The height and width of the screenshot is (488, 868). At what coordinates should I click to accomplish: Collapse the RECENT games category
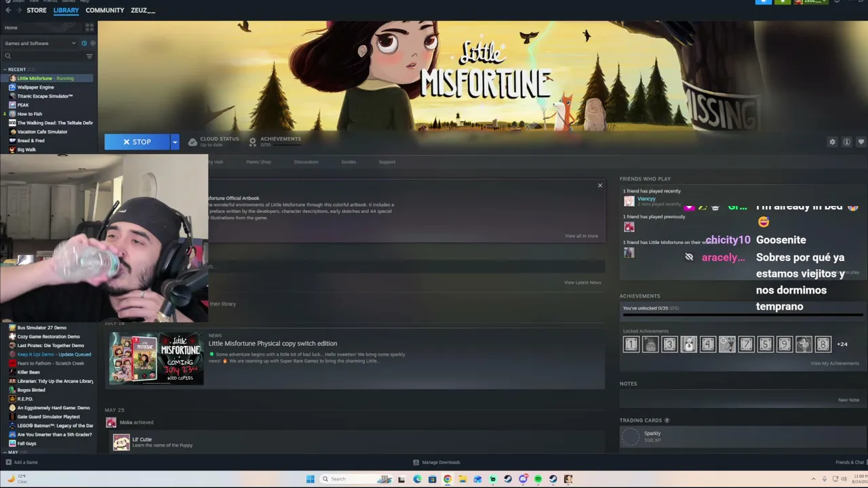5,69
